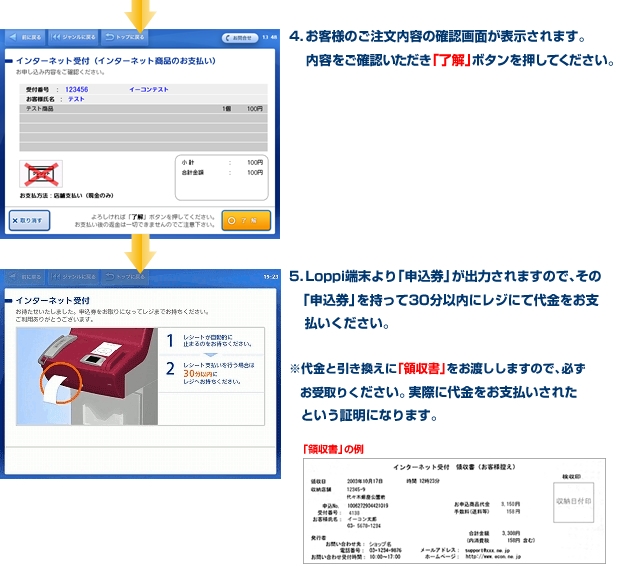Viewport: 620px width, 574px height.
Task: Click the orange 30分以内 text in step 2
Action: click(198, 374)
